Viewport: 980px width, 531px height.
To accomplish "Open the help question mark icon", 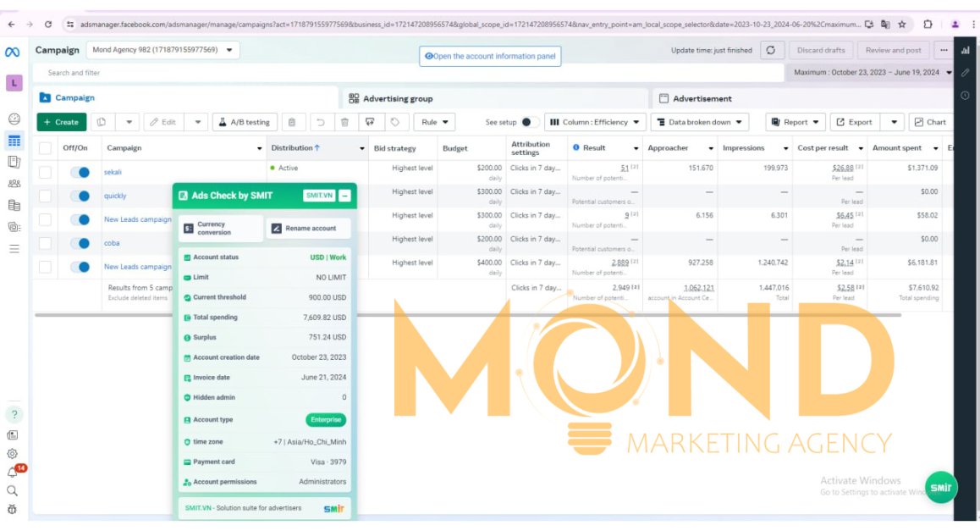I will coord(14,414).
